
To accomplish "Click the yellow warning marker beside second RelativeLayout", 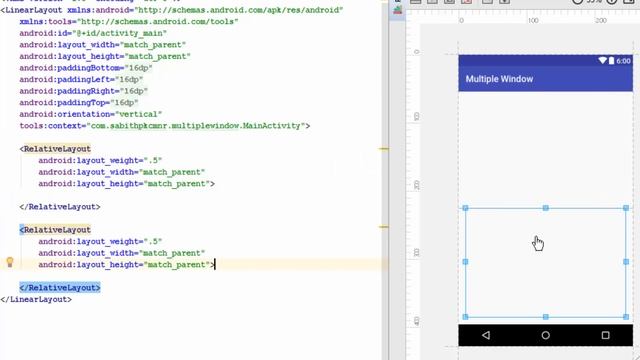I will point(384,227).
